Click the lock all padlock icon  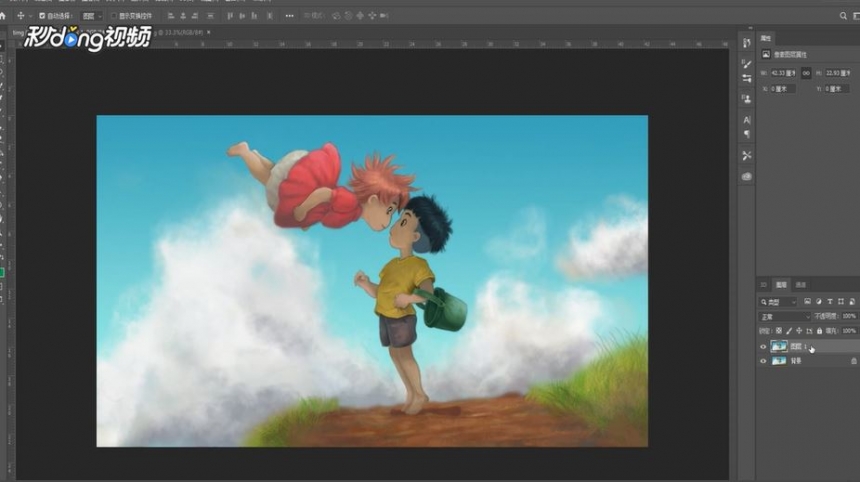click(819, 331)
